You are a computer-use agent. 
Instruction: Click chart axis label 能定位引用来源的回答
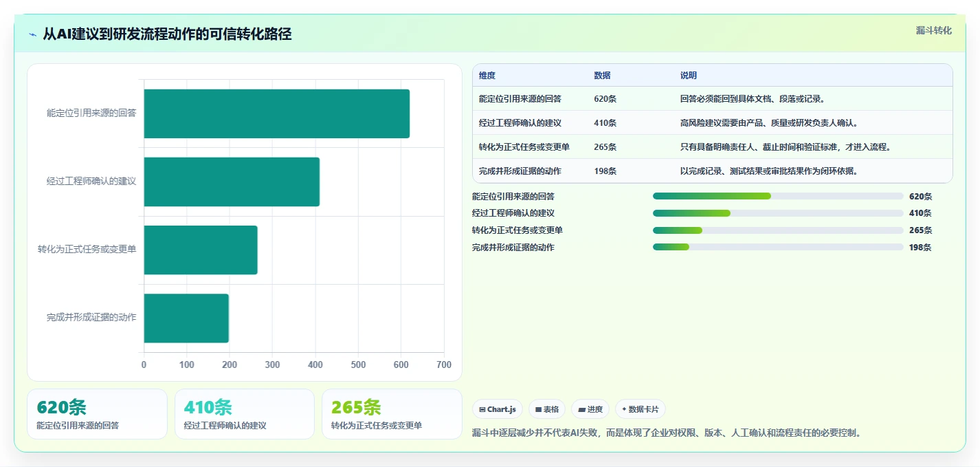[x=91, y=113]
